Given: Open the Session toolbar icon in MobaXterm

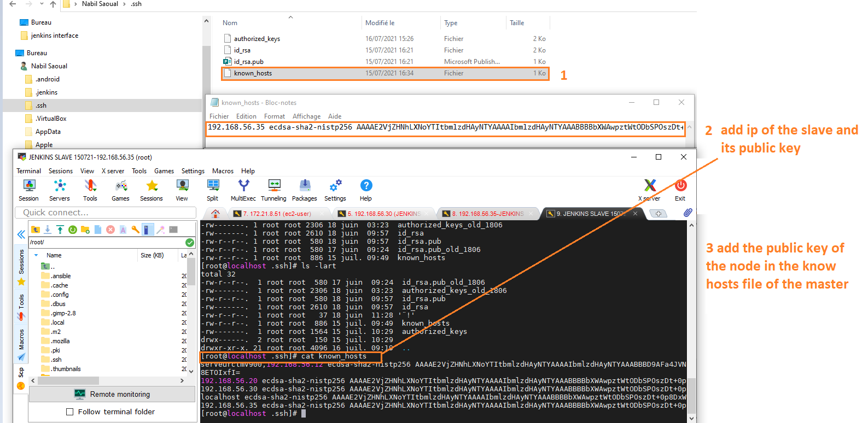Looking at the screenshot, I should pos(29,190).
